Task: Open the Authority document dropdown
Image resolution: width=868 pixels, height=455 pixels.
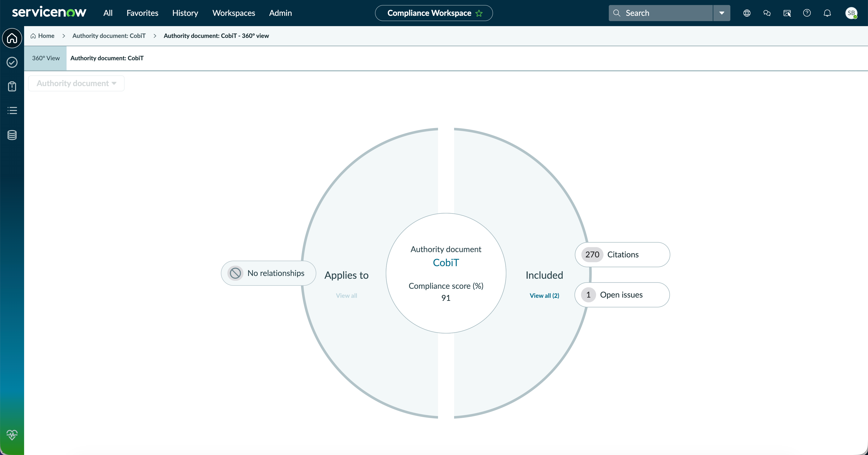Action: [x=76, y=83]
